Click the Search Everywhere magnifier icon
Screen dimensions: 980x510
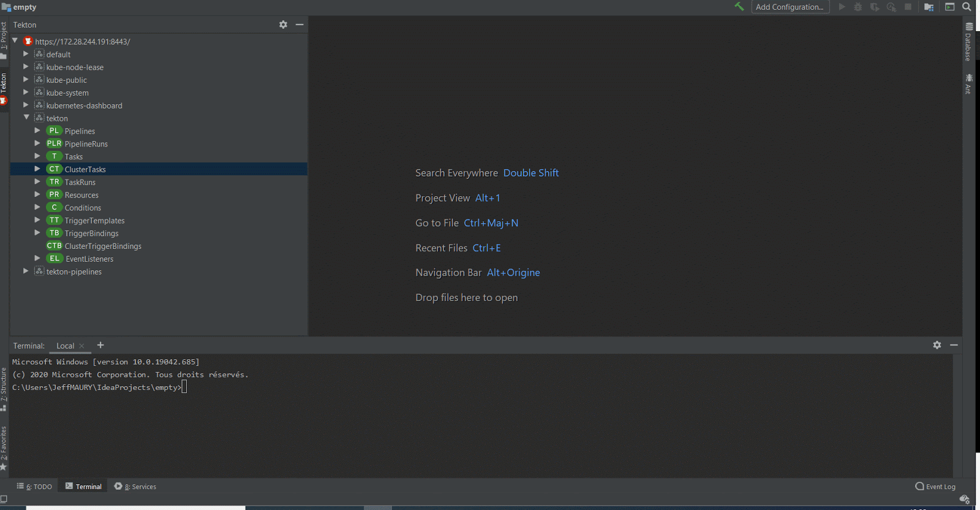pos(967,7)
